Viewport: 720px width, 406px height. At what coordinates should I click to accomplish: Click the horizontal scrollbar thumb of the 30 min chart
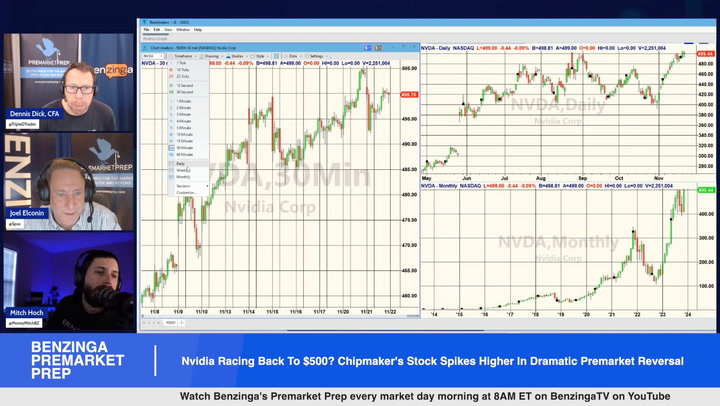click(x=412, y=316)
